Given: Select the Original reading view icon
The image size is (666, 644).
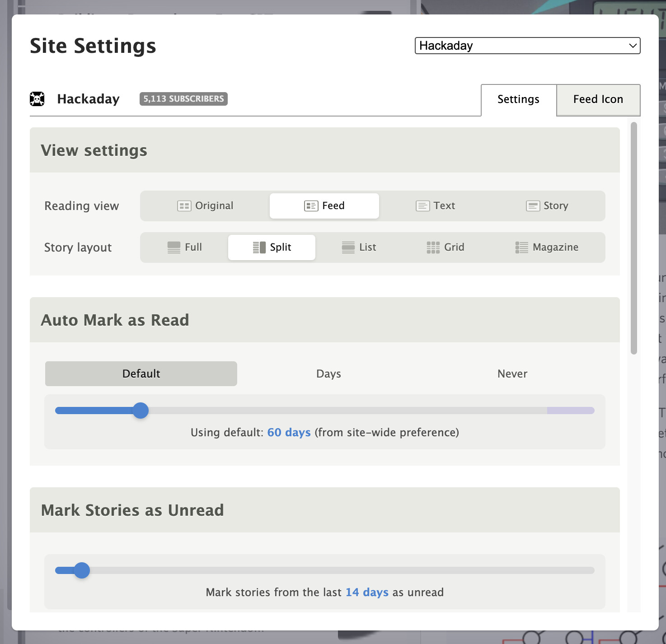Looking at the screenshot, I should (184, 206).
